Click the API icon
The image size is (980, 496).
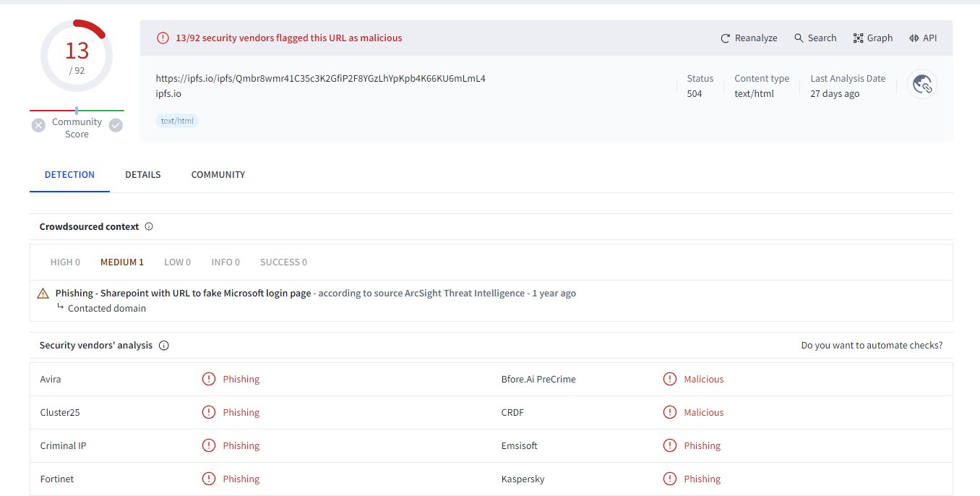pyautogui.click(x=914, y=38)
